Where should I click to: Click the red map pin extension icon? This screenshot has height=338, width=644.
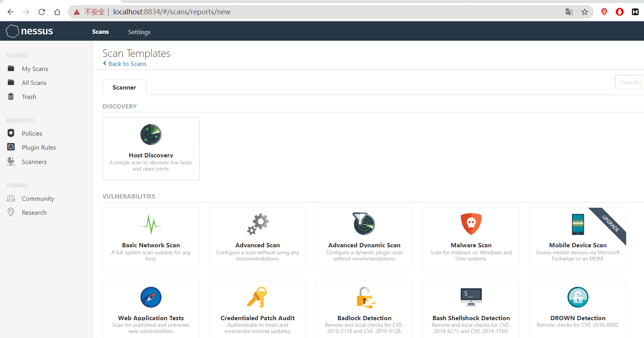(604, 12)
